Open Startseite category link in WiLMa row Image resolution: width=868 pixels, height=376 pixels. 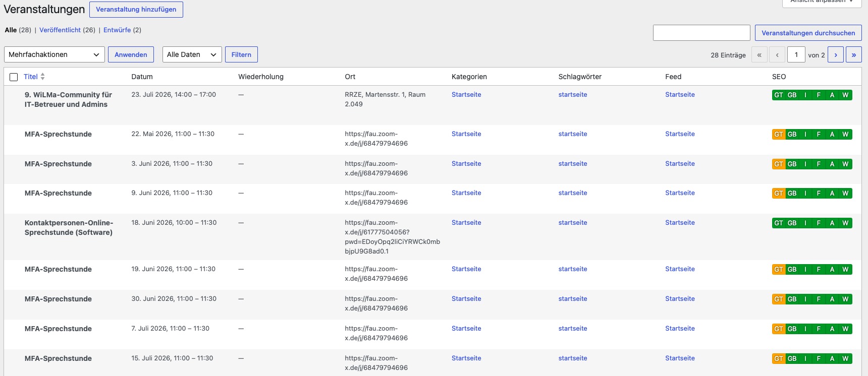pos(466,95)
